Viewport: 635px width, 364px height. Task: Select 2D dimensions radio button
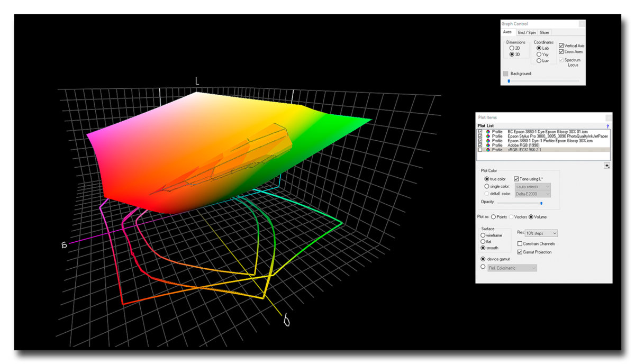(x=512, y=48)
